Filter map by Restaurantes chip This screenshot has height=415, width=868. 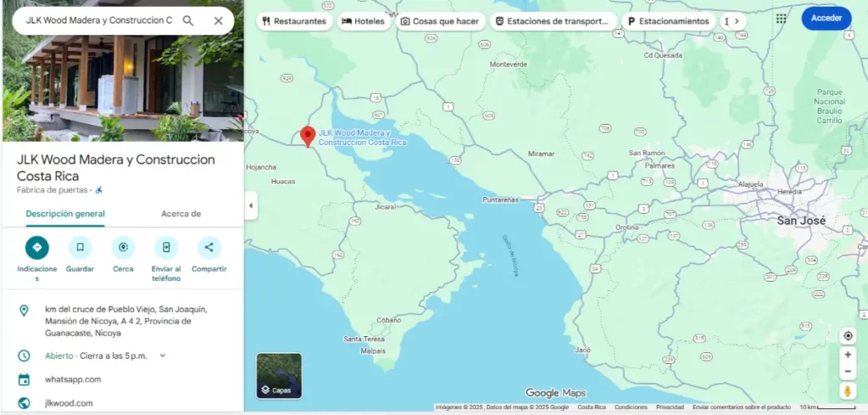pos(295,21)
